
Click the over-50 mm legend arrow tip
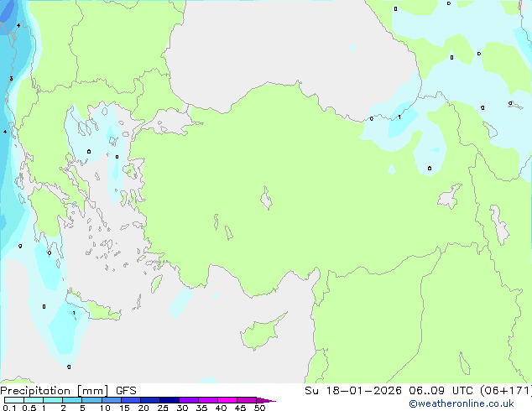266,400
